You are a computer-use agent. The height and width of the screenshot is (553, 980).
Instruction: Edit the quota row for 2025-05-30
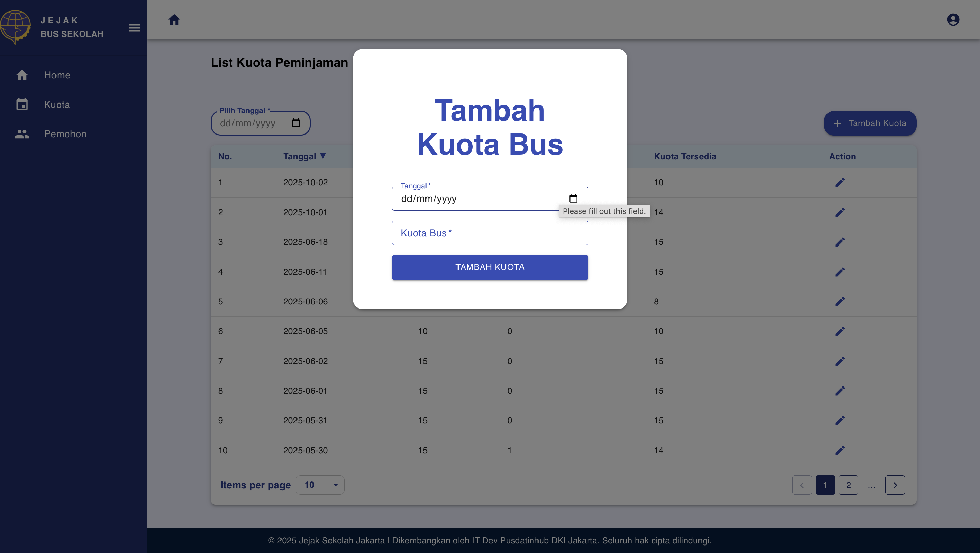840,450
